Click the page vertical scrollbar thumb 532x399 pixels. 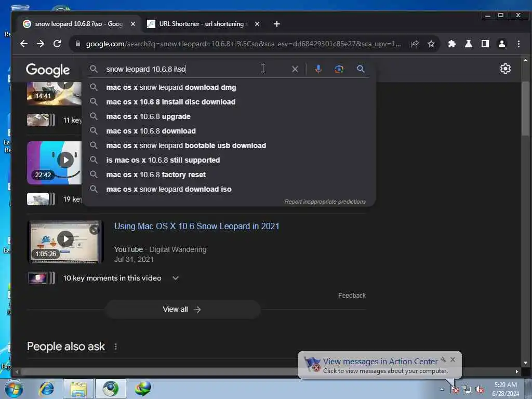(x=525, y=109)
